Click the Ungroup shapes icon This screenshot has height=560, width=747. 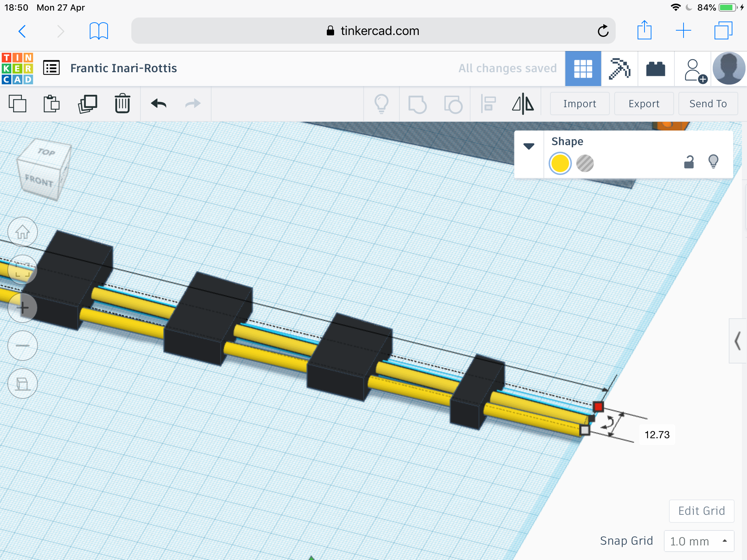tap(453, 104)
